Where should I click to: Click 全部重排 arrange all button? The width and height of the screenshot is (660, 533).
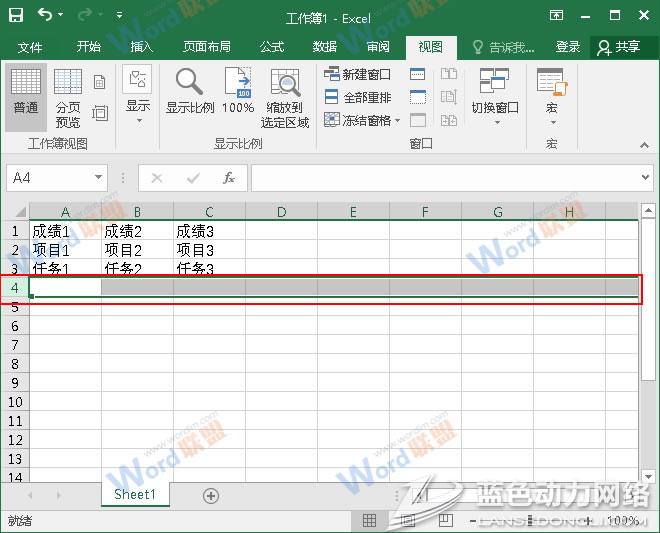coord(358,97)
